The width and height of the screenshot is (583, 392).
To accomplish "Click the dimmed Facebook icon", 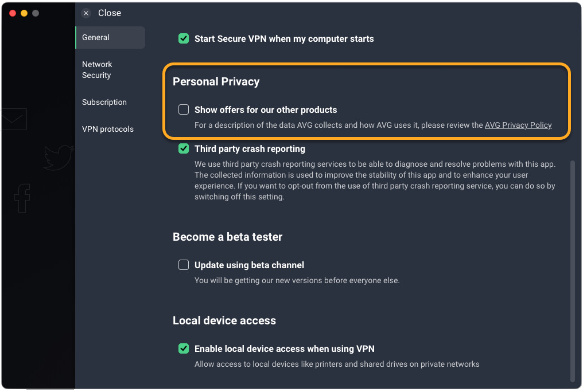I will click(22, 199).
